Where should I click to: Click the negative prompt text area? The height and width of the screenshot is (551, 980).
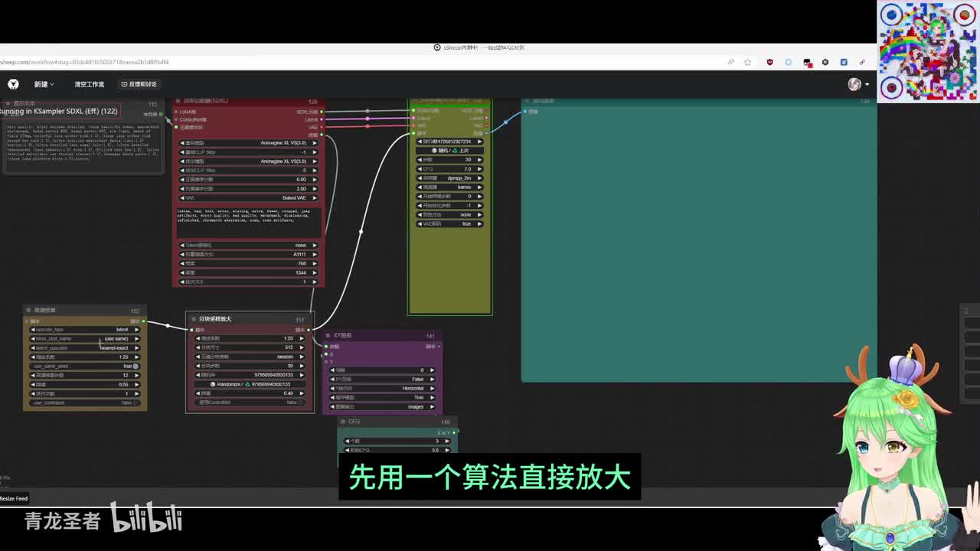click(x=248, y=220)
